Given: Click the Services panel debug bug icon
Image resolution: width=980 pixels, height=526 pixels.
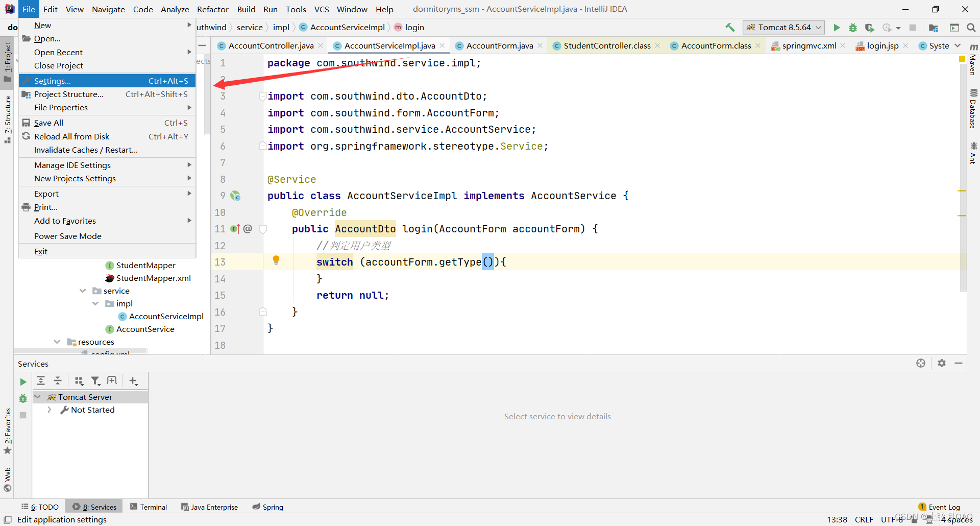Looking at the screenshot, I should tap(23, 398).
